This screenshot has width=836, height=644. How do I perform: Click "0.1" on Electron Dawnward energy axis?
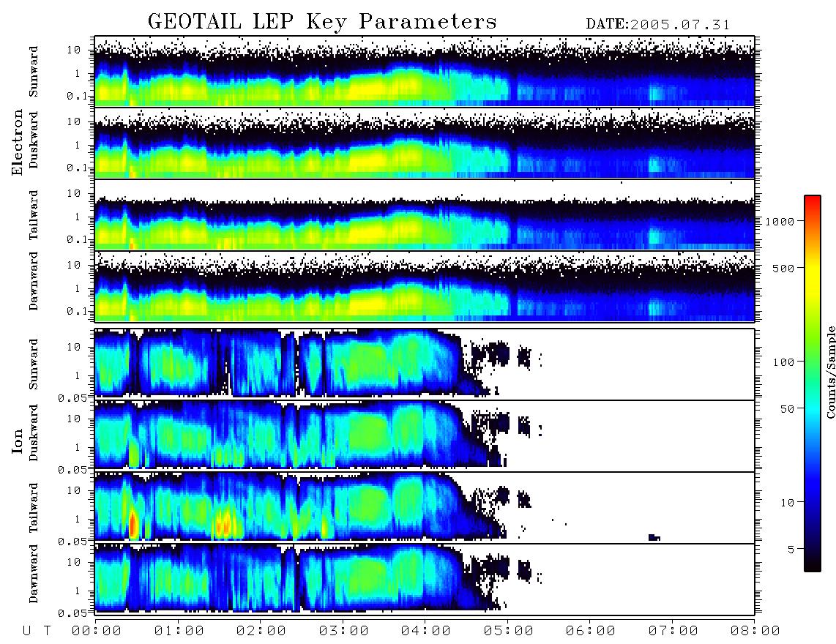pos(77,311)
